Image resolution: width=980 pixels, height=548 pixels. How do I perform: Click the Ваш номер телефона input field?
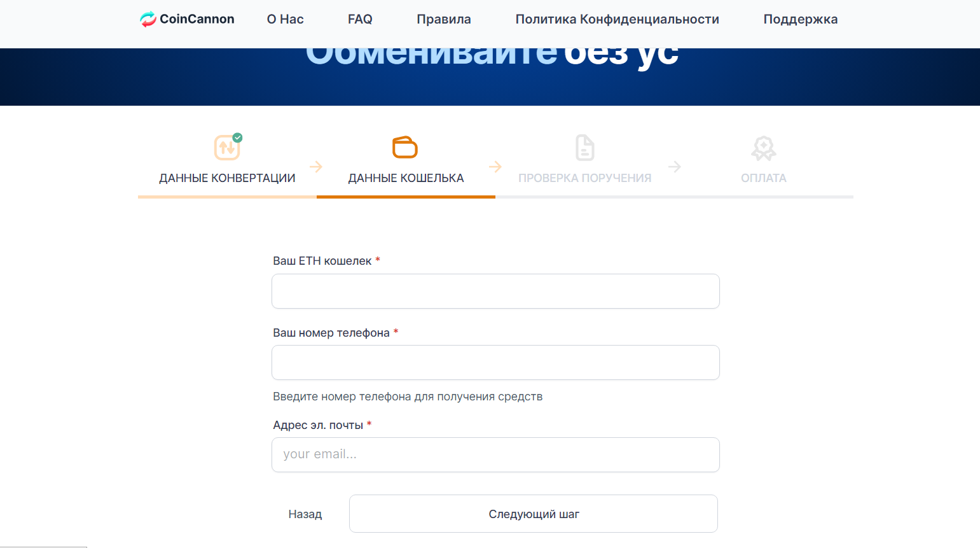click(x=495, y=362)
